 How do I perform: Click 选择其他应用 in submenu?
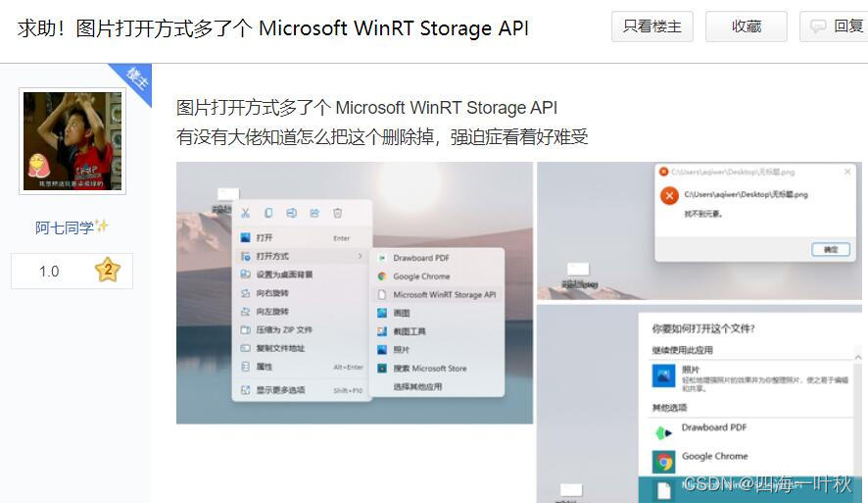[x=437, y=386]
